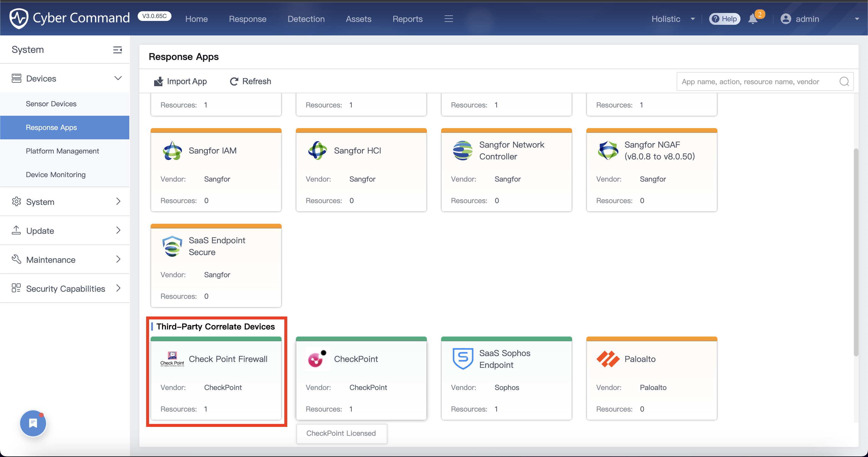Collapse the Devices section chevron

tap(118, 78)
